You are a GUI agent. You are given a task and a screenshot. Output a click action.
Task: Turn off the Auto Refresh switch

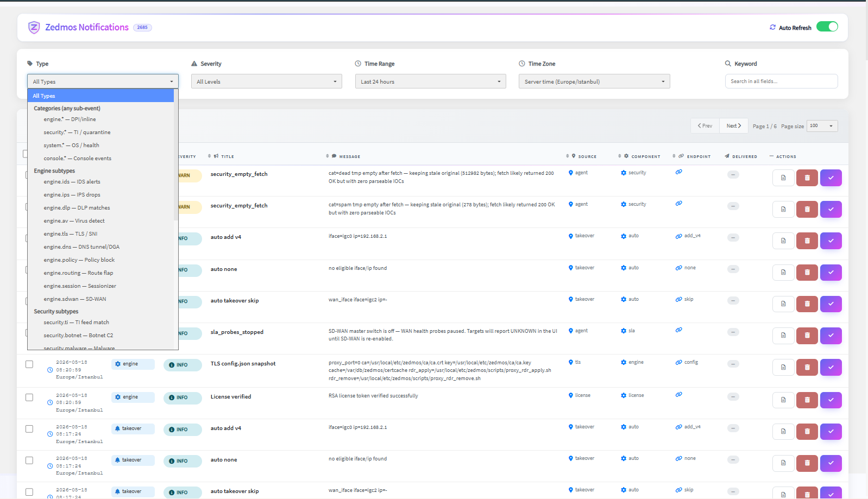(827, 27)
